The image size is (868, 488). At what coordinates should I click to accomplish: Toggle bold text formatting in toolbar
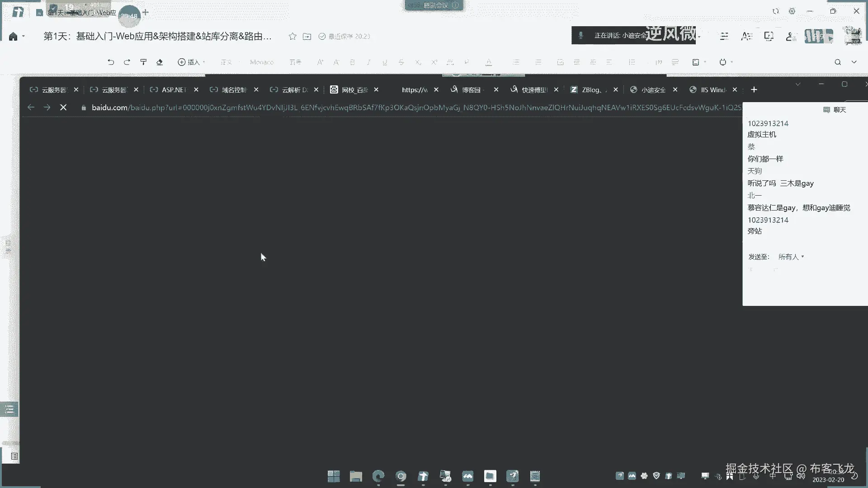click(352, 62)
